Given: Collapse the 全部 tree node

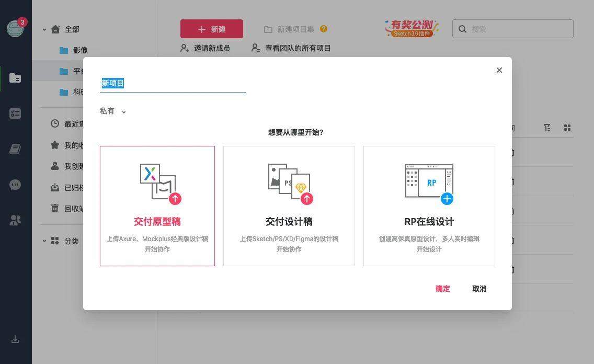Looking at the screenshot, I should point(44,29).
